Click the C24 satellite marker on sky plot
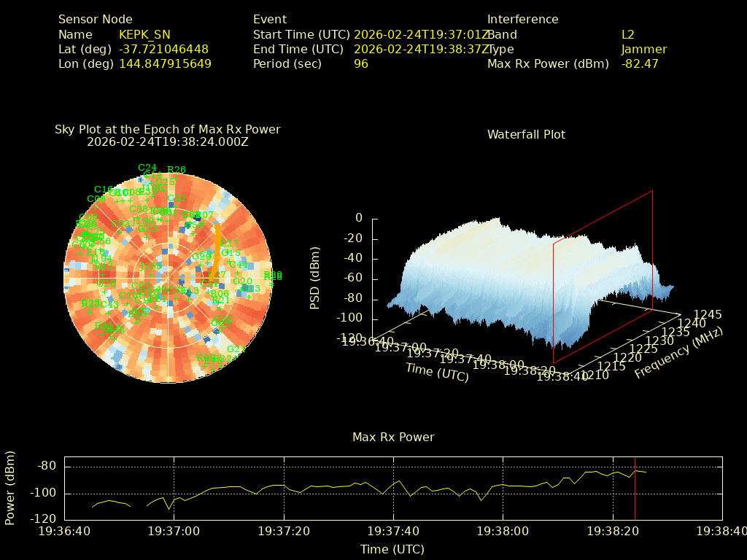This screenshot has height=560, width=747. pos(147,168)
